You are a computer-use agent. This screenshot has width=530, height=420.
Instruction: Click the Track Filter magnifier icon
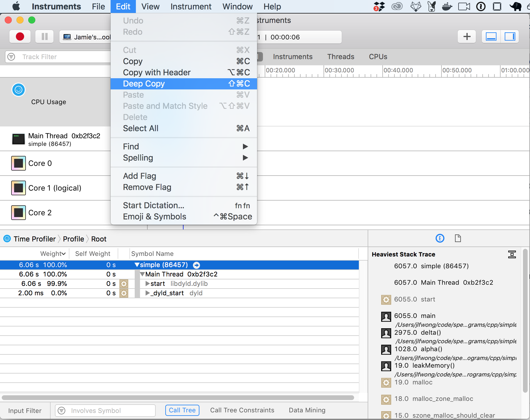pyautogui.click(x=11, y=56)
